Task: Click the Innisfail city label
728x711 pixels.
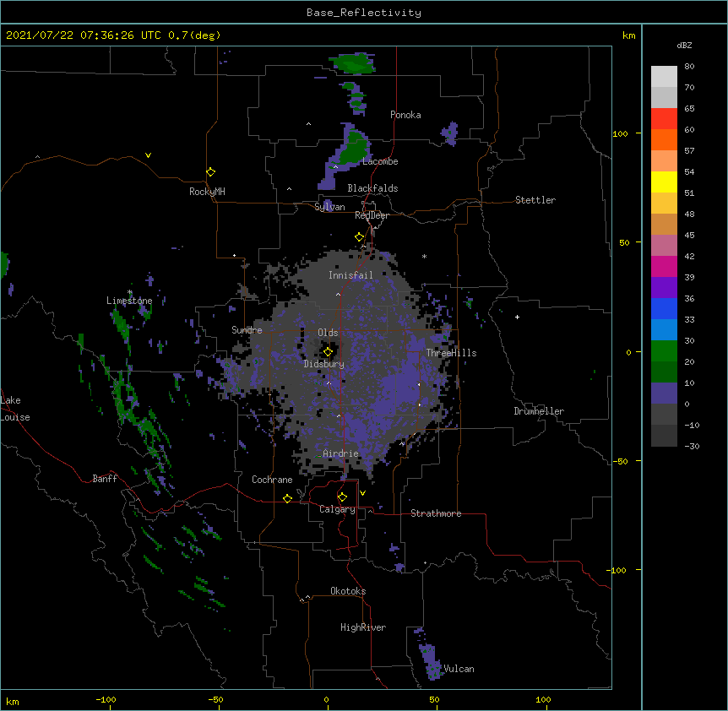Action: 350,275
